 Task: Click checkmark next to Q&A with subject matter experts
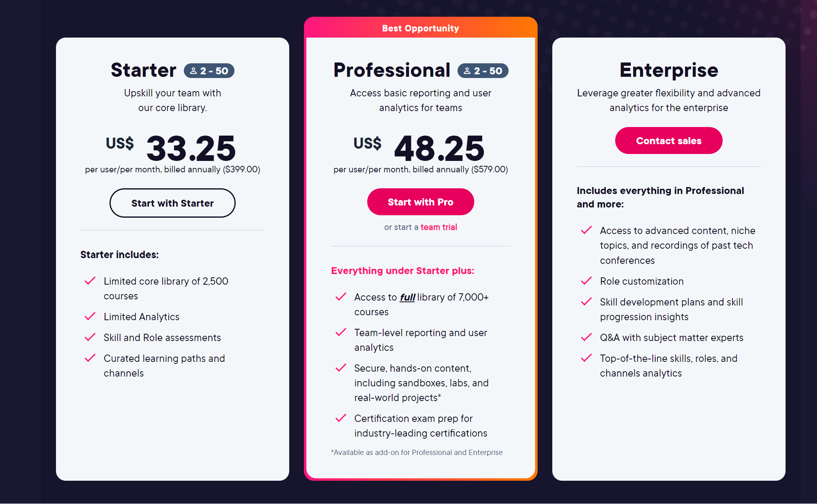tap(586, 337)
